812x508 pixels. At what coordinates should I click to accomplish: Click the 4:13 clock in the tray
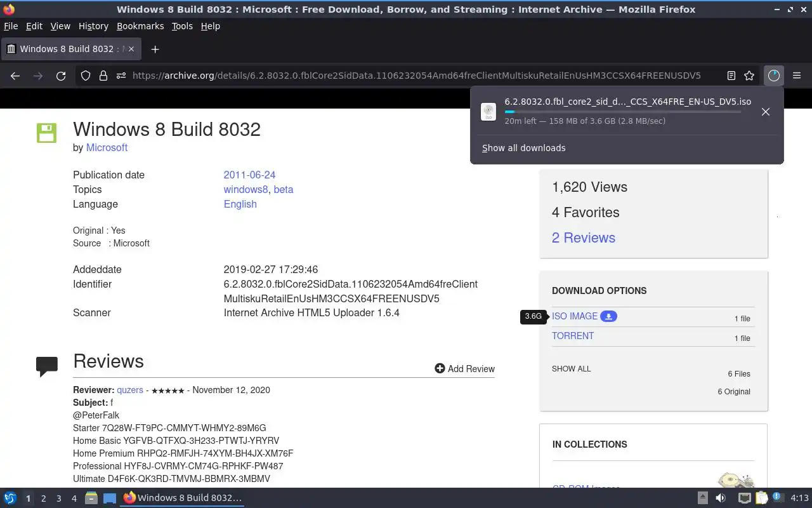point(799,498)
